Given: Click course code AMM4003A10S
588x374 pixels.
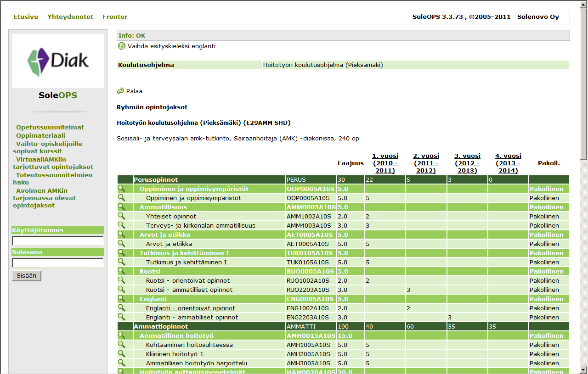Looking at the screenshot, I should click(308, 225).
